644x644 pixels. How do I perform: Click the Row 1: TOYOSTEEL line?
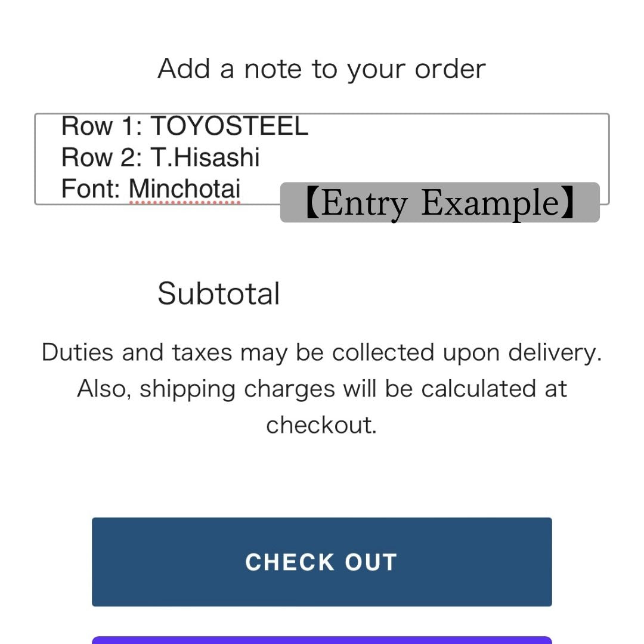(185, 126)
